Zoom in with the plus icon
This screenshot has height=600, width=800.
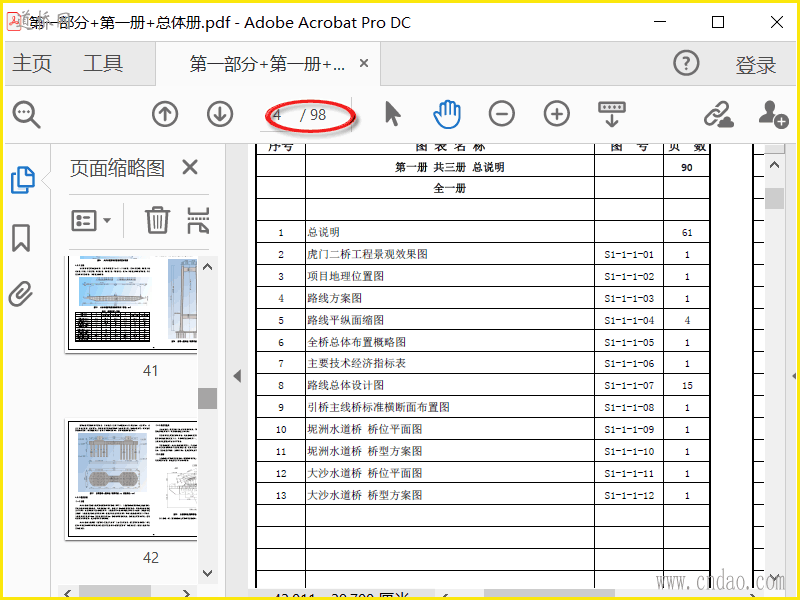pyautogui.click(x=557, y=114)
